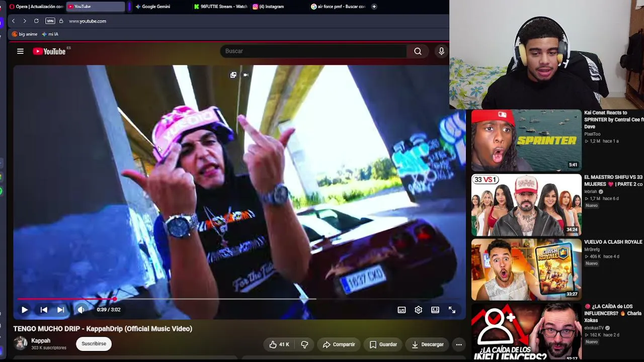
Task: Open title 'Kai Cenat Reacts to SPRINTER'
Action: (614, 120)
